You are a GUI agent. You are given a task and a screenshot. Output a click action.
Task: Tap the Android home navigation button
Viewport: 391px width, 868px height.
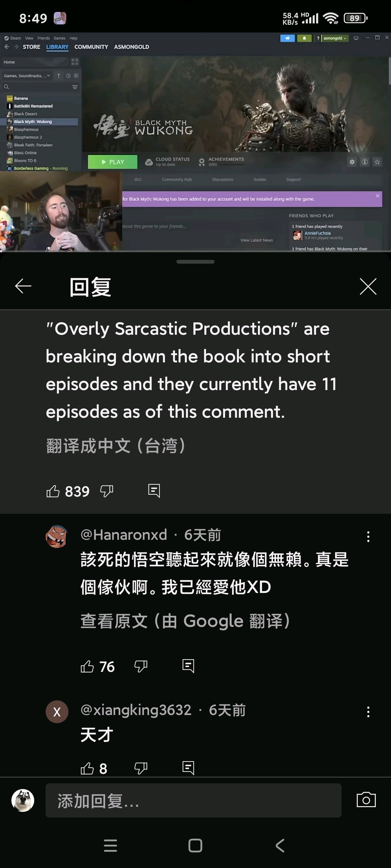click(x=195, y=845)
